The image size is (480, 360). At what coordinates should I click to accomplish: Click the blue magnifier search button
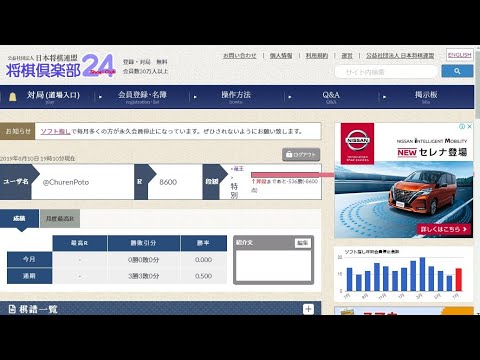tap(457, 71)
